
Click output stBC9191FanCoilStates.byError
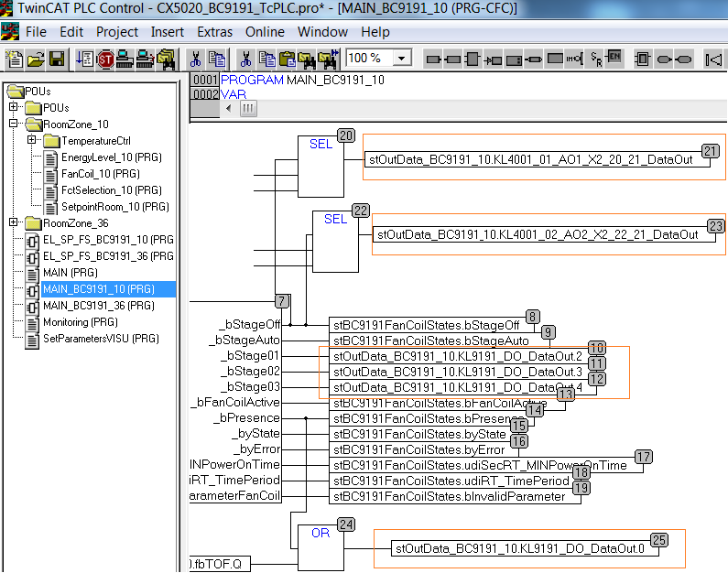click(423, 449)
